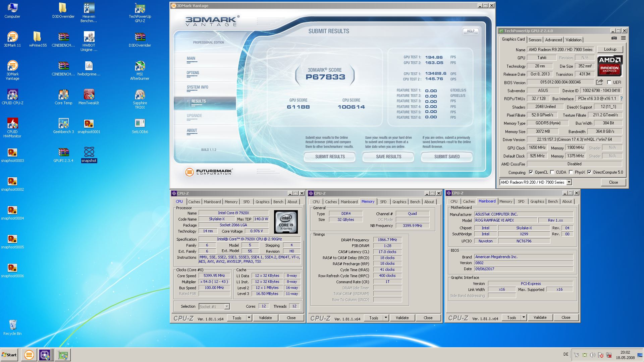Click the volume tray icon
The height and width of the screenshot is (362, 644).
[x=592, y=355]
